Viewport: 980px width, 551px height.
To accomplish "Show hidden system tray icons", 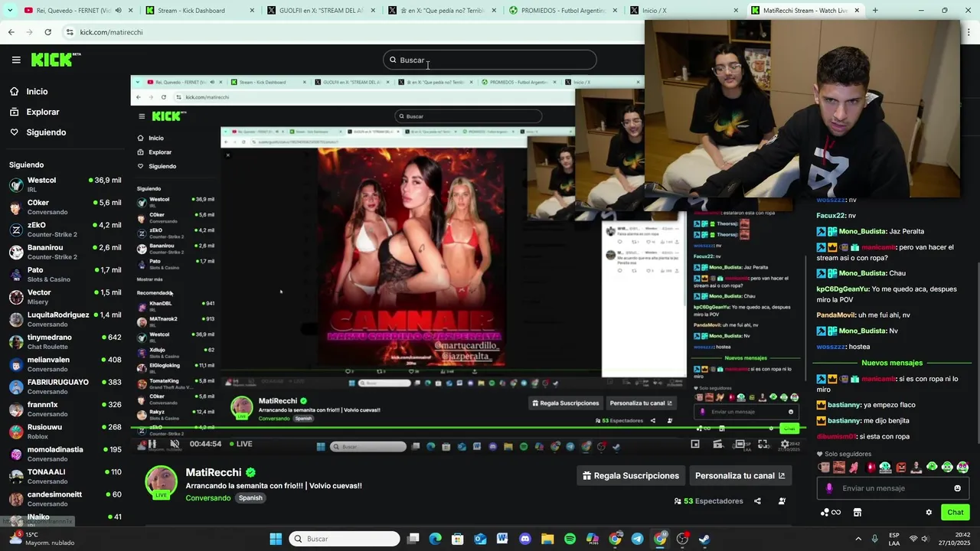I will [x=857, y=539].
